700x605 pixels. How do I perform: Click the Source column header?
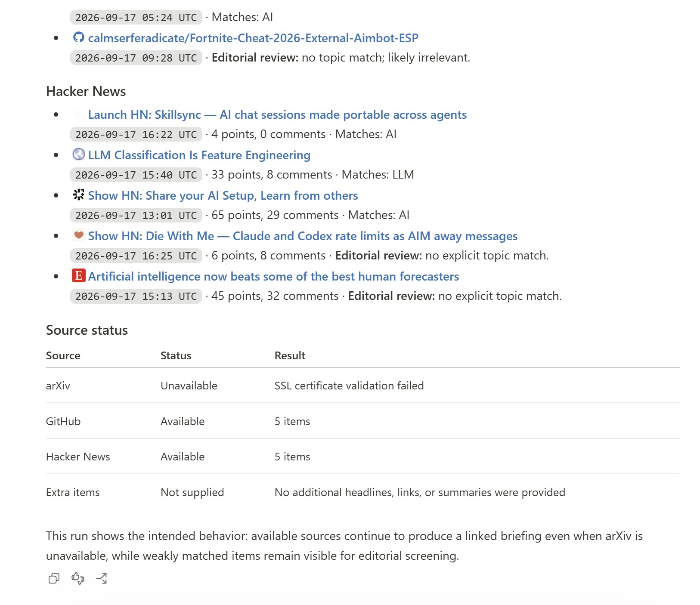(63, 356)
